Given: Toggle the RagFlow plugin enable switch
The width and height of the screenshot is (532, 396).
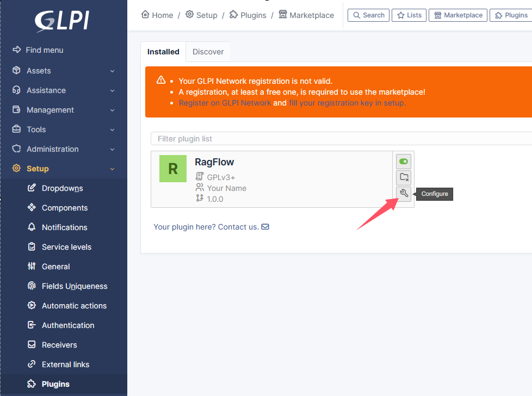Looking at the screenshot, I should click(404, 162).
